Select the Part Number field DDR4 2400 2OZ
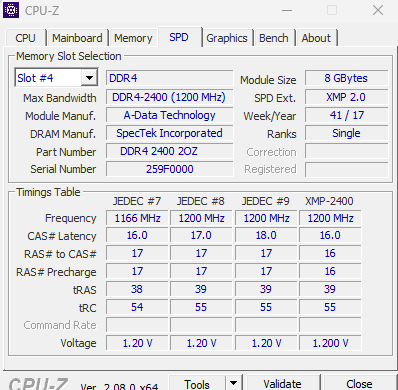This screenshot has height=390, width=398. tap(169, 151)
